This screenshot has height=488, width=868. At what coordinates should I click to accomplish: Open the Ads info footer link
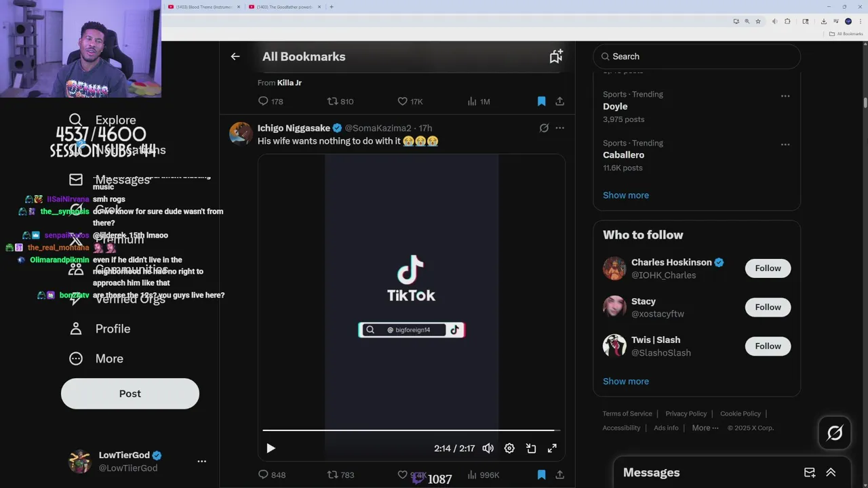coord(666,428)
